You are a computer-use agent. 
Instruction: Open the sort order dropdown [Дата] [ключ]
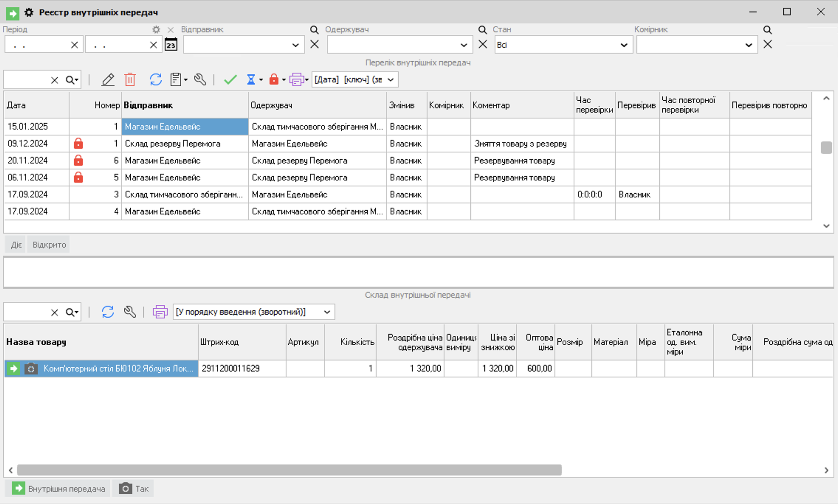(x=391, y=80)
